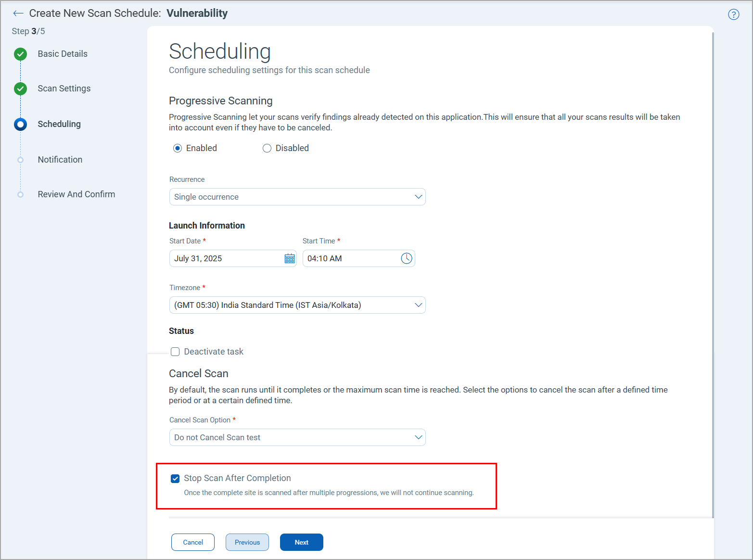
Task: Open the Cancel Scan Option dropdown
Action: pos(418,437)
